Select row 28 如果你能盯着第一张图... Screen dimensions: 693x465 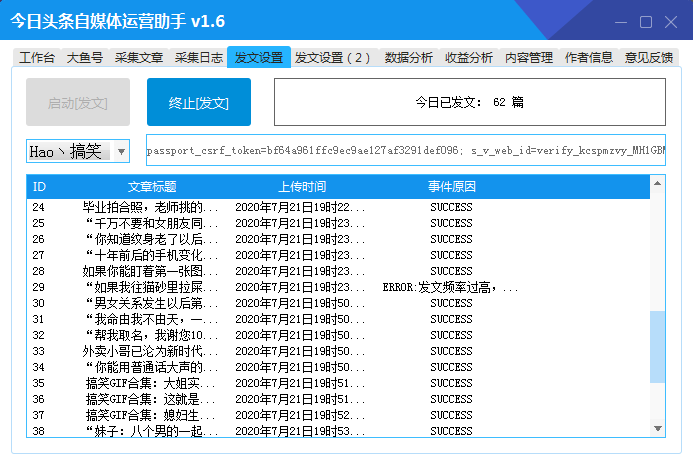pos(338,271)
